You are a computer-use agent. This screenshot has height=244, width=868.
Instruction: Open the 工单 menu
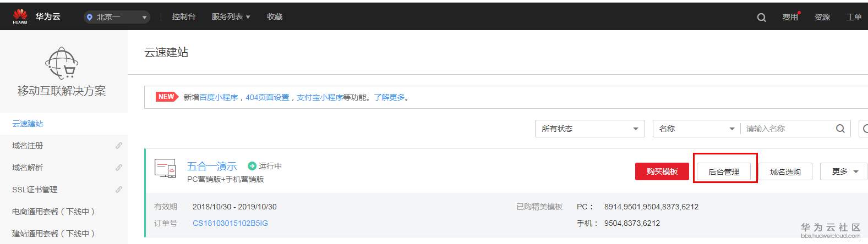[x=854, y=17]
